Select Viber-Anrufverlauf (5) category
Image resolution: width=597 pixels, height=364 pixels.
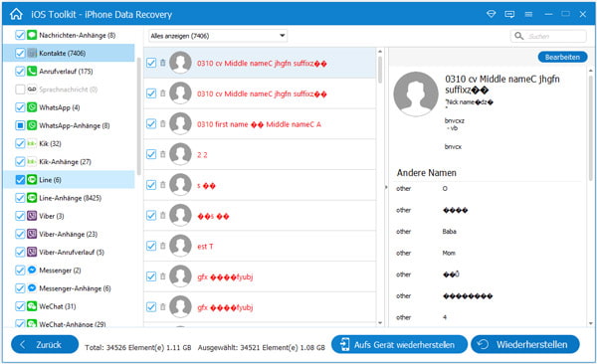click(x=69, y=252)
